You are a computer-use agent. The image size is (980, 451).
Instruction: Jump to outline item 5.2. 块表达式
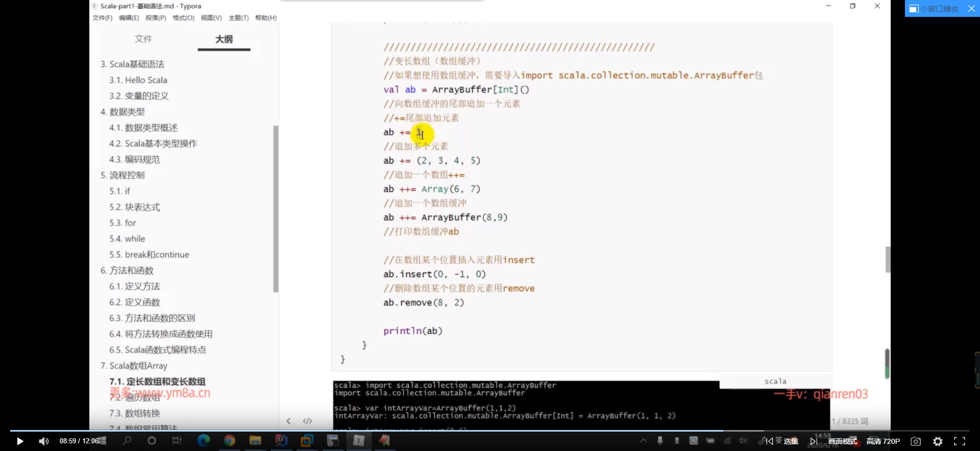(134, 207)
